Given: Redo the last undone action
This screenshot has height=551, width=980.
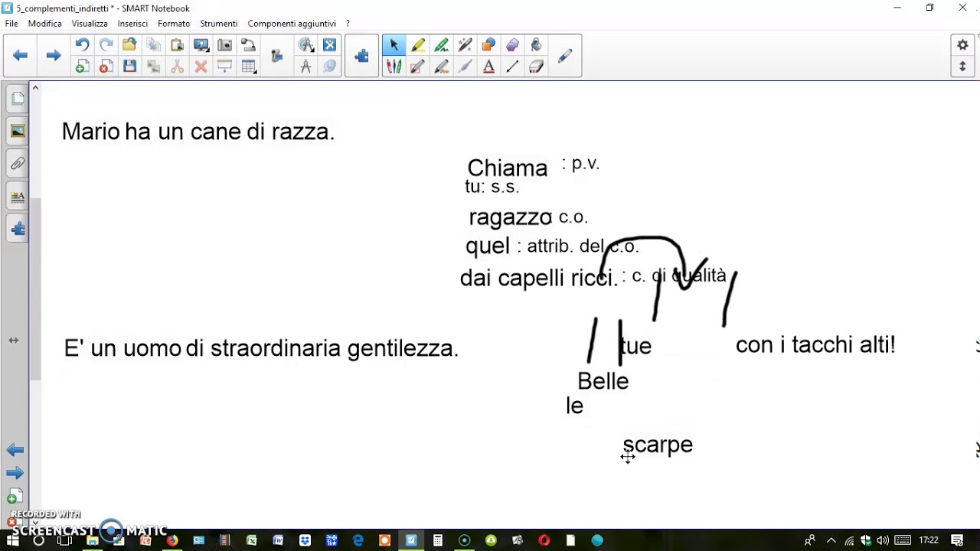Looking at the screenshot, I should click(106, 44).
